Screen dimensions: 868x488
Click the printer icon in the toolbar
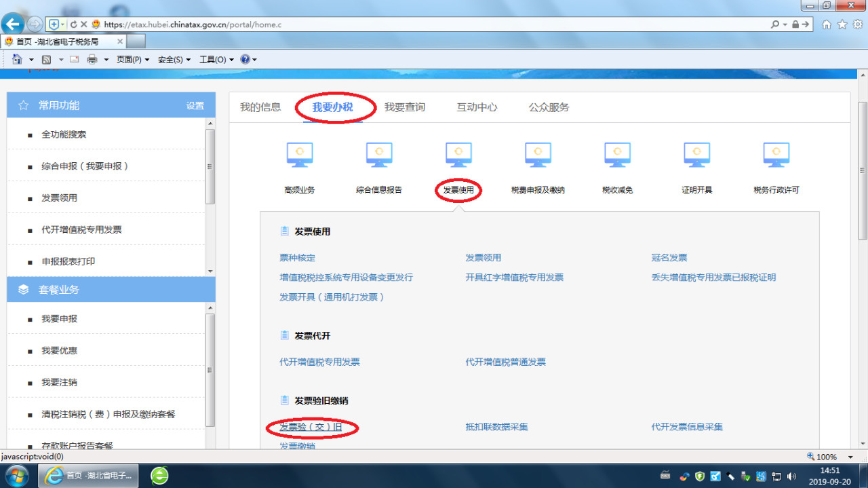92,60
